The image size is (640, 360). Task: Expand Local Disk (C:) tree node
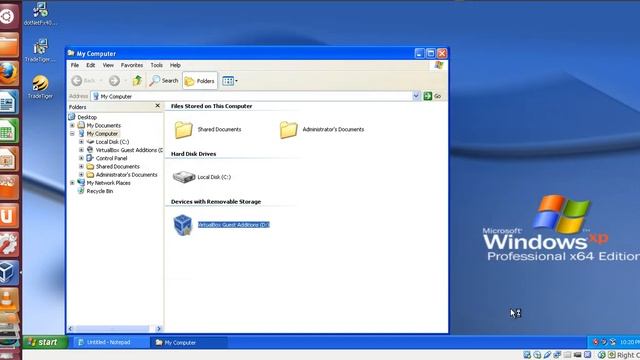(81, 142)
